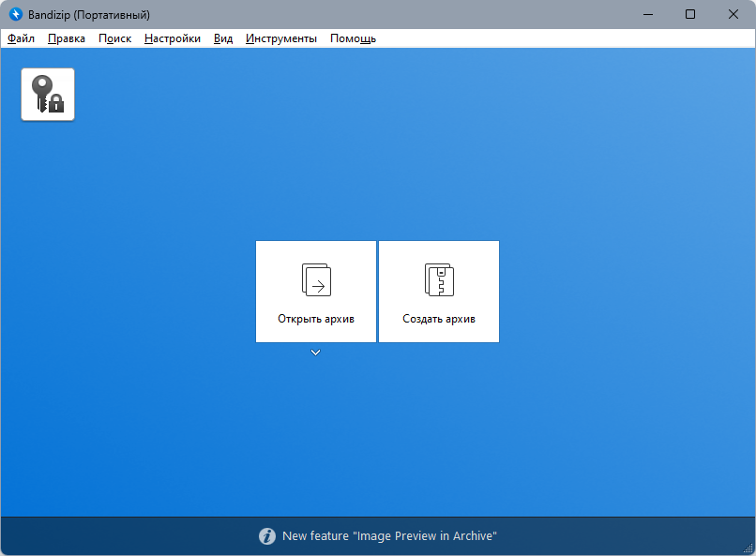This screenshot has width=756, height=556.
Task: Expand recent archives chevron below Открыть архив
Action: click(316, 353)
